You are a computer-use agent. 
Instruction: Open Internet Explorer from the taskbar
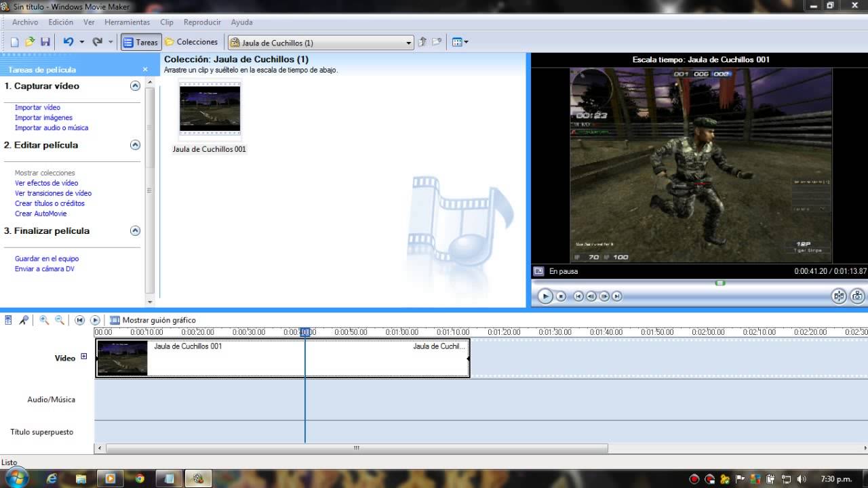click(52, 479)
